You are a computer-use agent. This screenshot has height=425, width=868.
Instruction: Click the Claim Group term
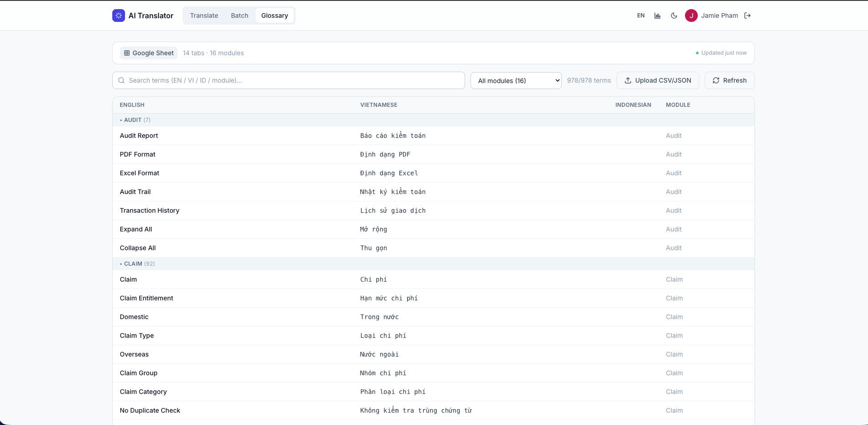pyautogui.click(x=139, y=373)
